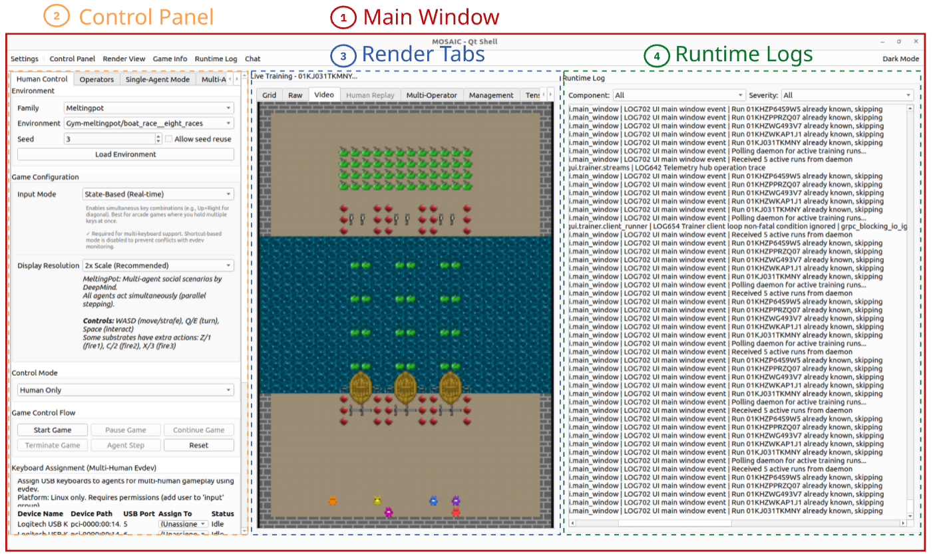Click the Terminate Game button

coord(53,446)
